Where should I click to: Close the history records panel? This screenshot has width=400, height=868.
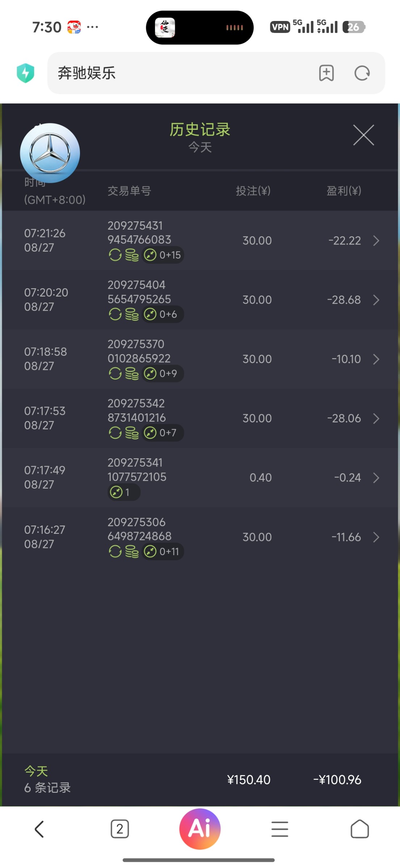point(364,135)
